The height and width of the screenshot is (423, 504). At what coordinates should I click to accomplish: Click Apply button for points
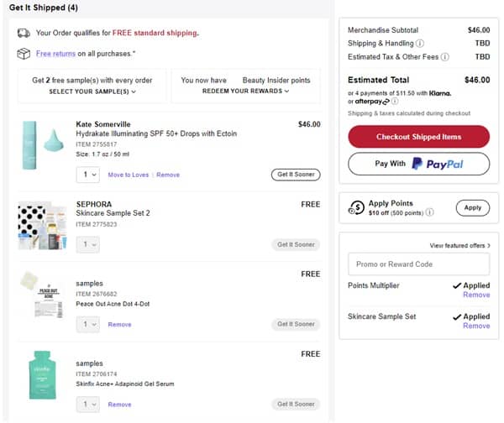[x=472, y=207]
